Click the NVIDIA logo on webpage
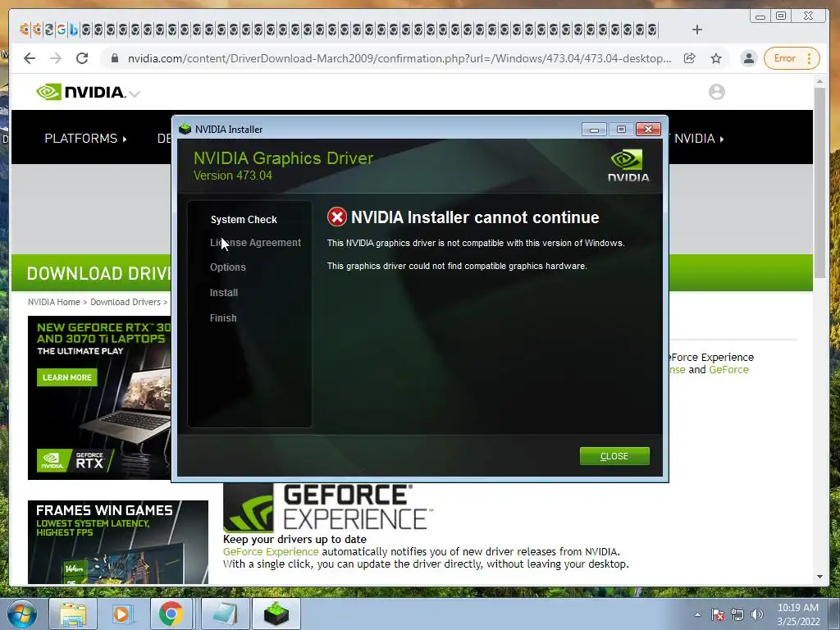Screen dimensions: 840x630 (x=81, y=92)
